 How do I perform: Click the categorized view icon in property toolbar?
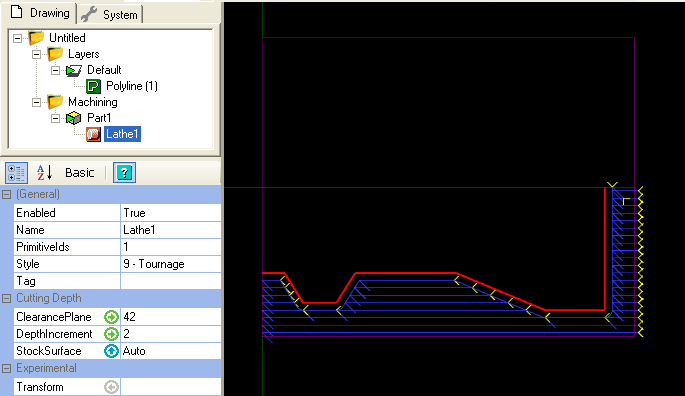[16, 173]
